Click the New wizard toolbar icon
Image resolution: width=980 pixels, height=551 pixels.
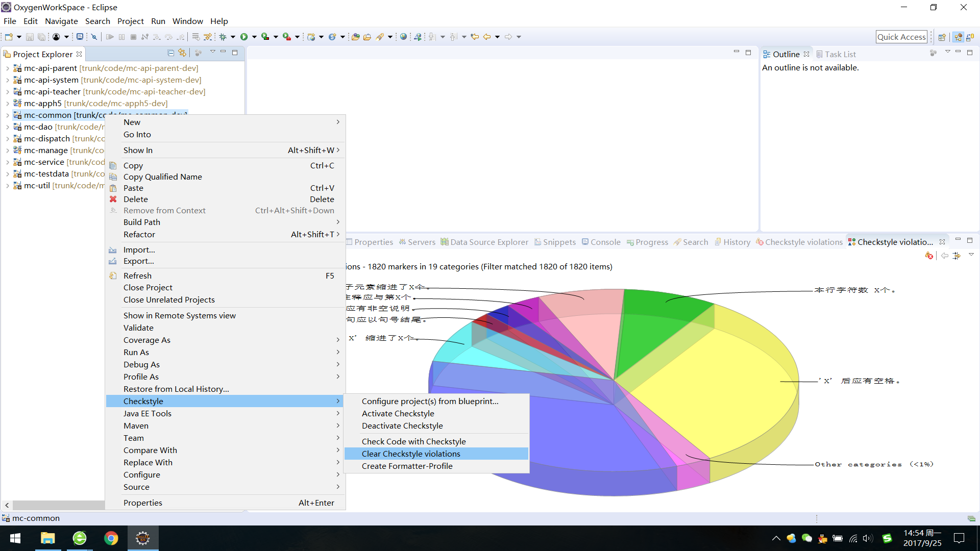tap(9, 37)
